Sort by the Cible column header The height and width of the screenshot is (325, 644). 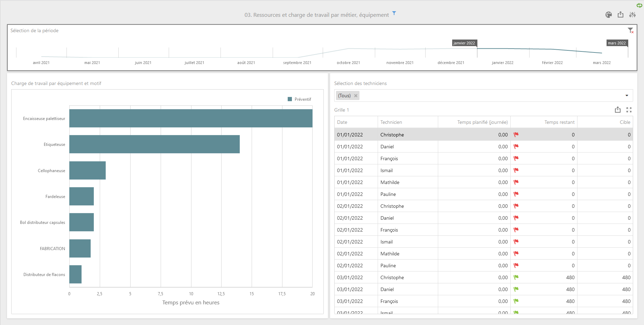pyautogui.click(x=605, y=122)
